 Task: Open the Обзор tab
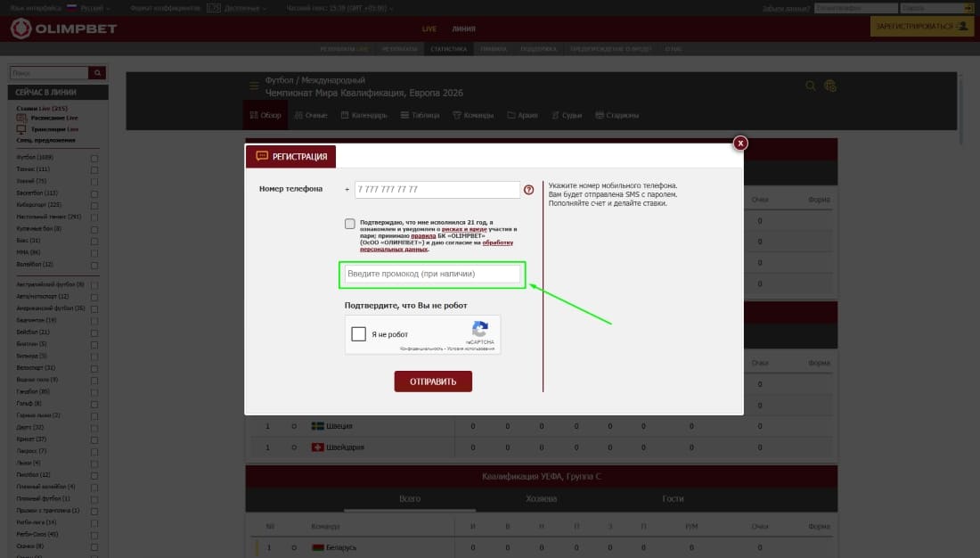pos(265,115)
